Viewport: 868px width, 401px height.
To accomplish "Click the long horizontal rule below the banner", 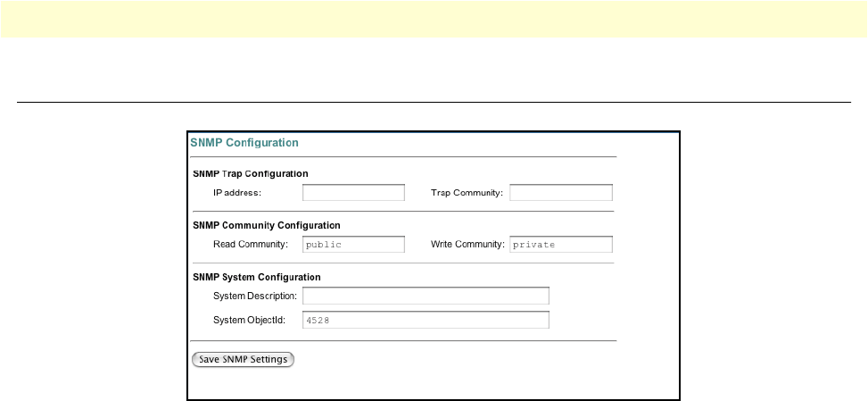I will (434, 102).
